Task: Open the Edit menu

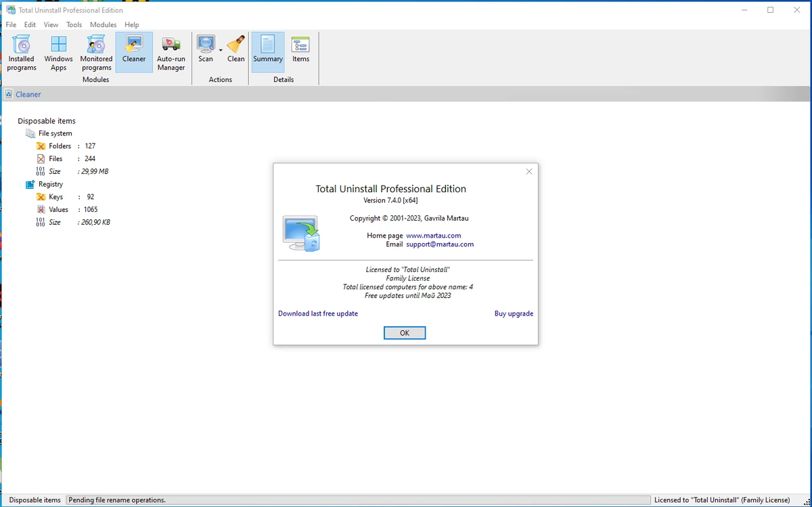Action: (x=30, y=24)
